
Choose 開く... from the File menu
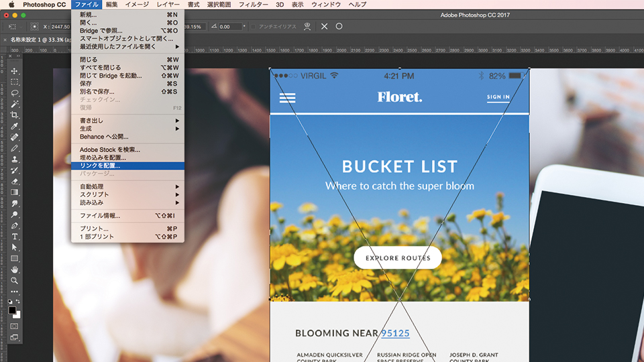[x=127, y=23]
